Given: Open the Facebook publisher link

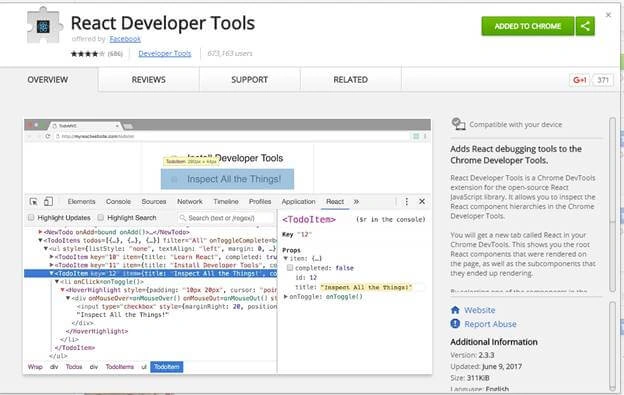Looking at the screenshot, I should click(125, 39).
